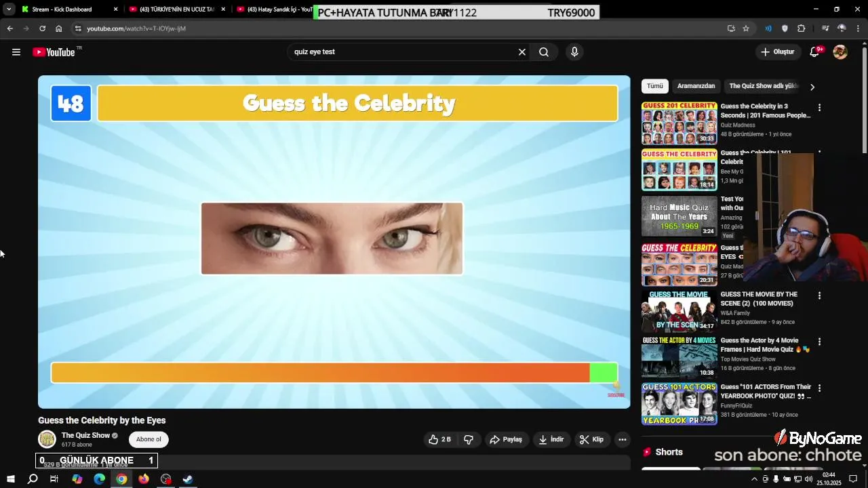Click the address bar URL
868x488 pixels.
coord(136,28)
